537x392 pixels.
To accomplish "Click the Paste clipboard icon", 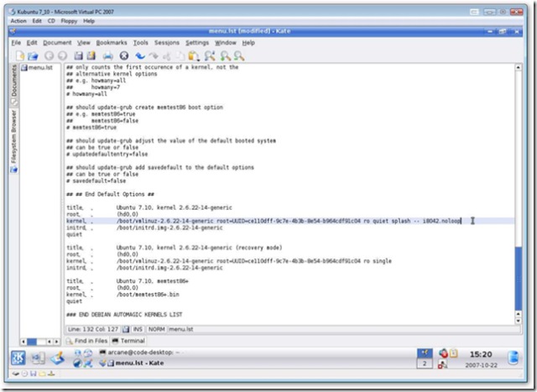I will pos(196,55).
